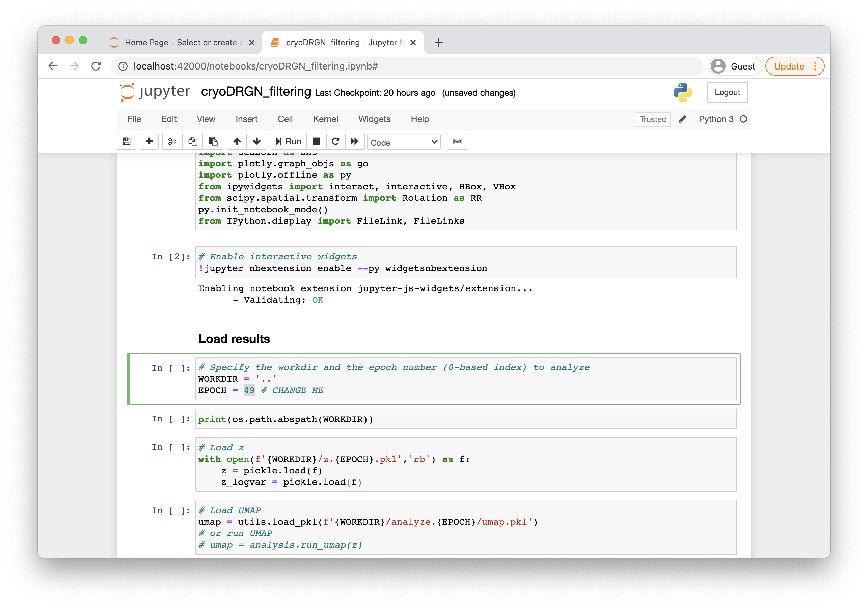The width and height of the screenshot is (868, 608).
Task: Open the Widgets menu
Action: coord(374,119)
